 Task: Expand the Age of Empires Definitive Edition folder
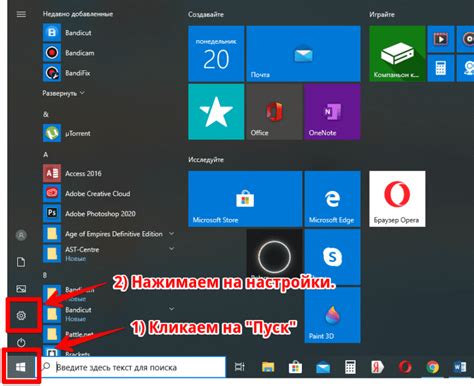point(171,234)
